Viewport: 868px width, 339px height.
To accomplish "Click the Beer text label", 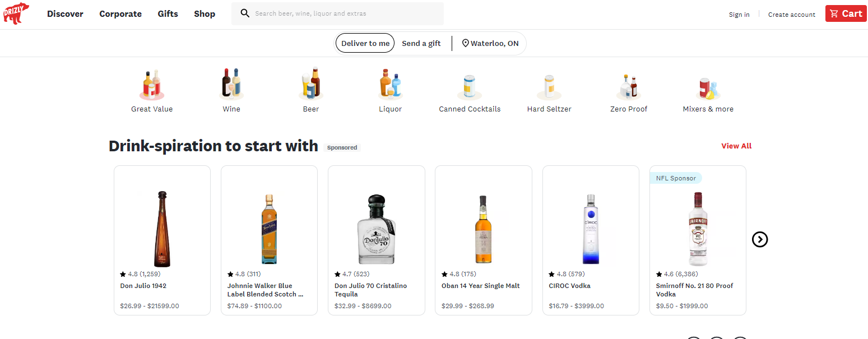I will point(311,109).
